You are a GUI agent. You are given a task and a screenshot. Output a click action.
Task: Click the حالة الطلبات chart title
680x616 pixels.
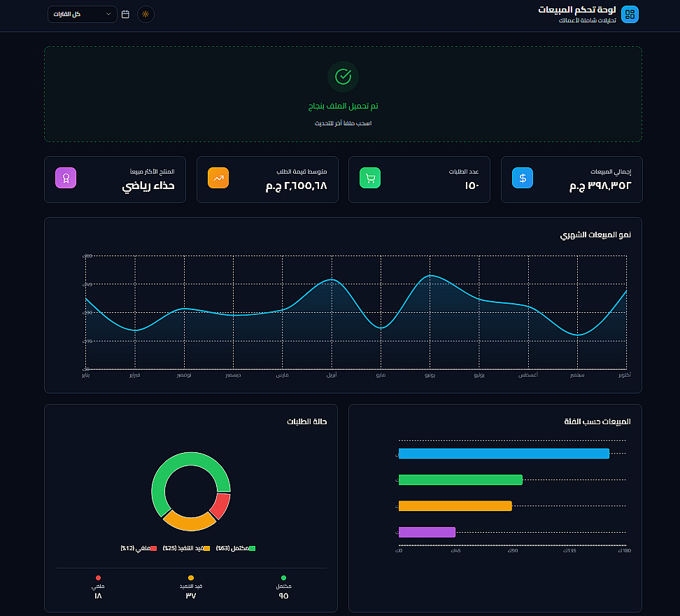[306, 421]
